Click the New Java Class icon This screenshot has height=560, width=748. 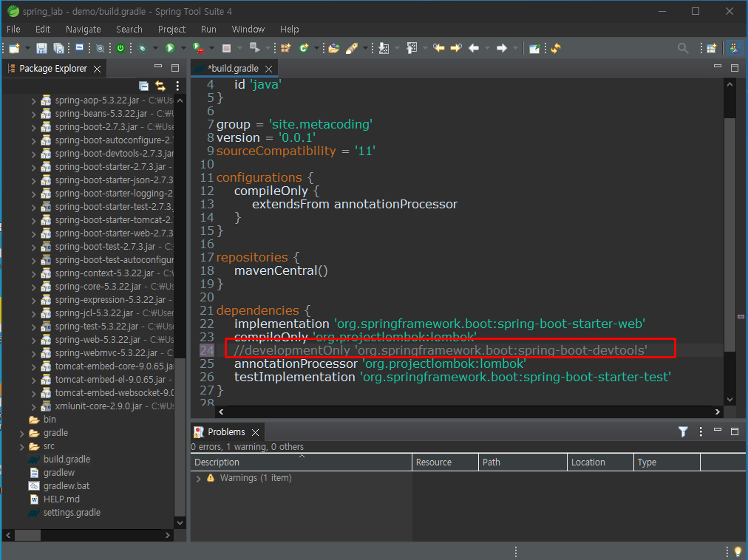(x=304, y=48)
